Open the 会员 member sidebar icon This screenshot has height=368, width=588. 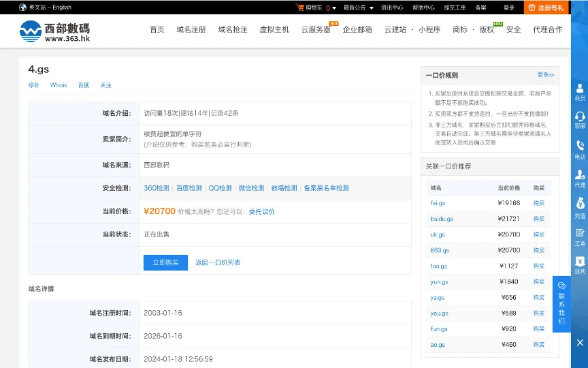[x=580, y=92]
